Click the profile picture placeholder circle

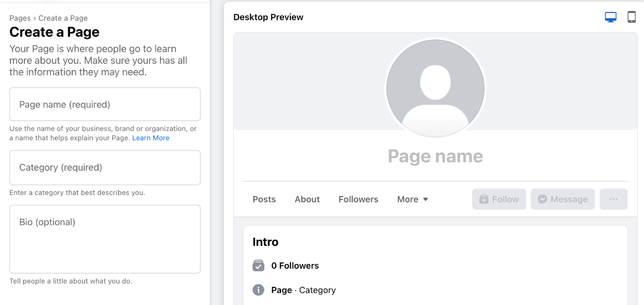435,88
